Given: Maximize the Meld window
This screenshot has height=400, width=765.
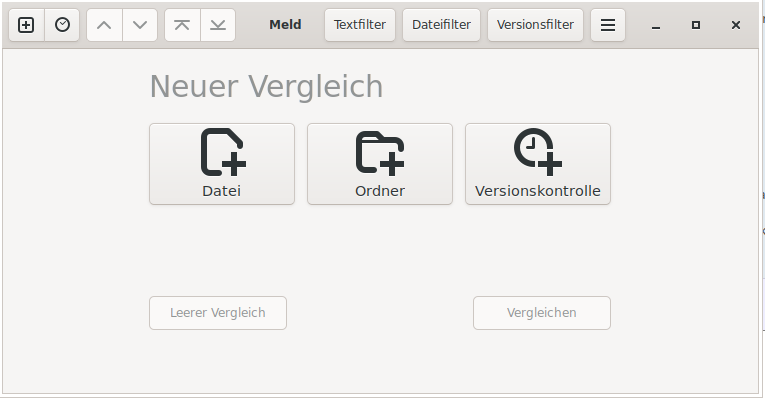Looking at the screenshot, I should (696, 25).
